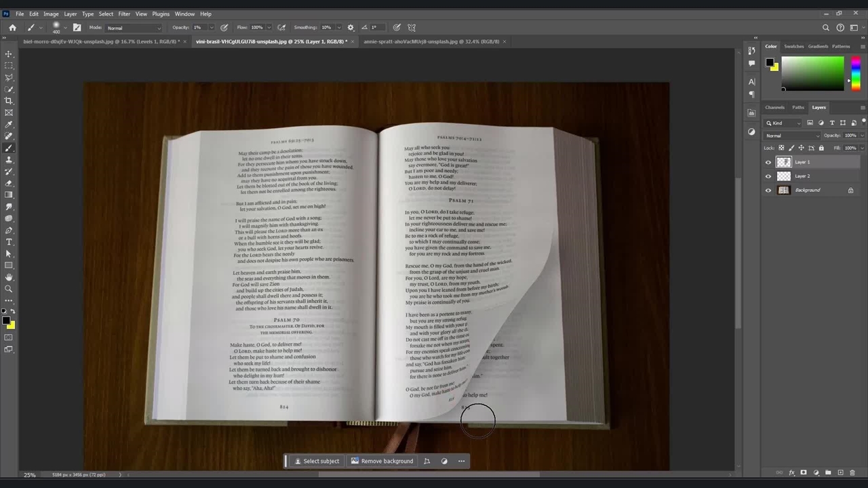Pick the Clone Stamp tool
The image size is (868, 488).
point(9,159)
